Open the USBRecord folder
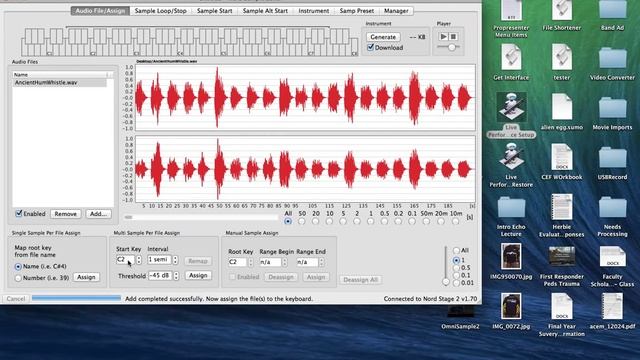 (612, 162)
